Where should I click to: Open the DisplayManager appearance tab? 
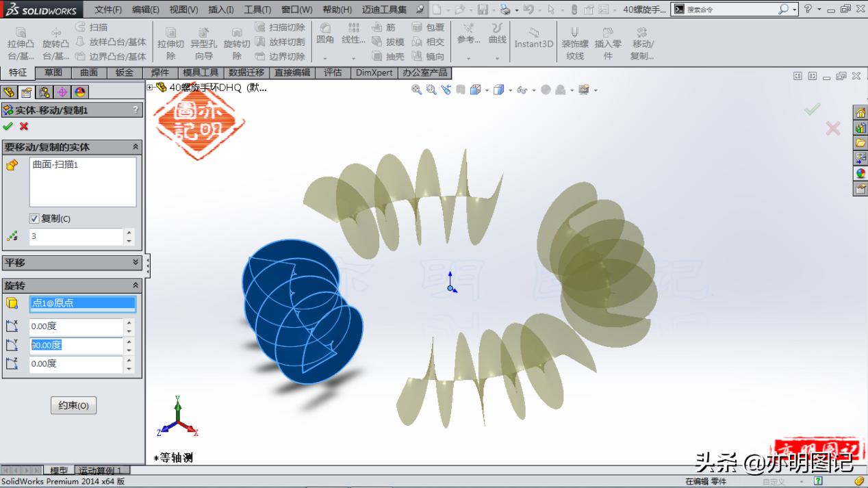79,92
